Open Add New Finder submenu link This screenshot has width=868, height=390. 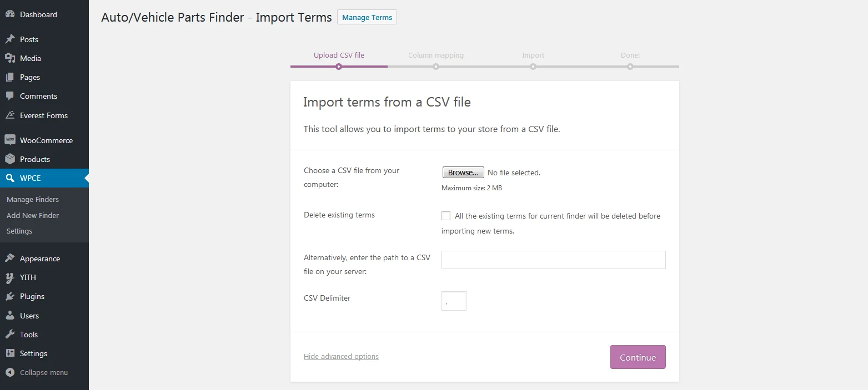[x=33, y=215]
